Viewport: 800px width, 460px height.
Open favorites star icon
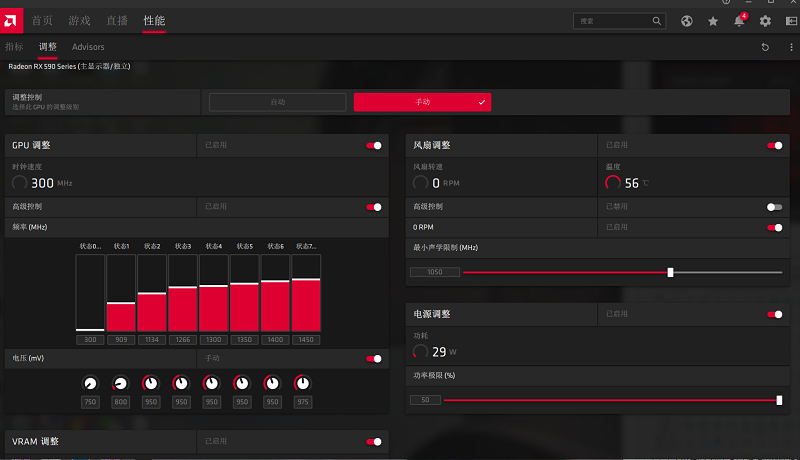coord(713,21)
